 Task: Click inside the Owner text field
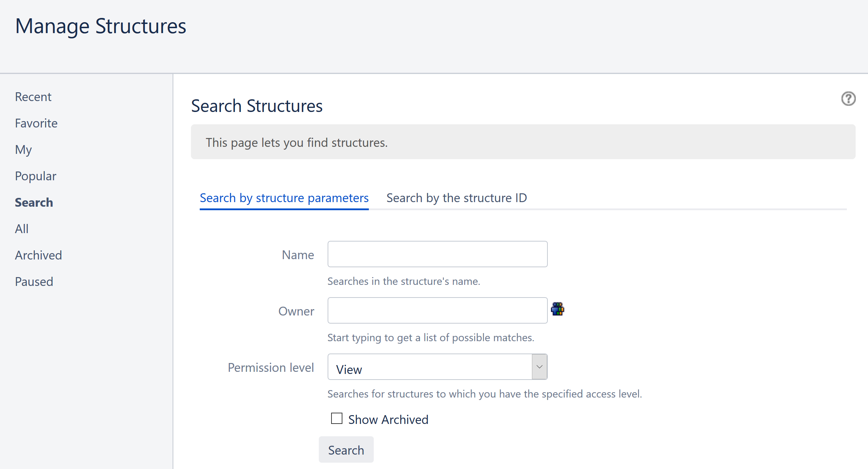pyautogui.click(x=437, y=310)
